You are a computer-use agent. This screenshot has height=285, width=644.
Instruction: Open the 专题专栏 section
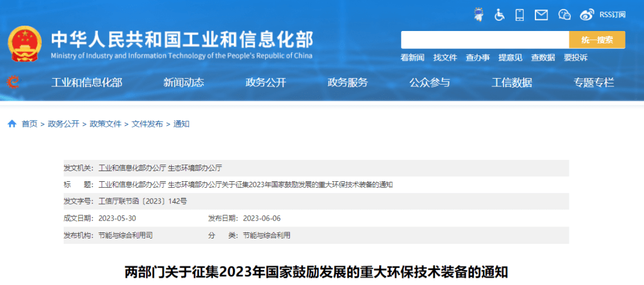click(594, 83)
